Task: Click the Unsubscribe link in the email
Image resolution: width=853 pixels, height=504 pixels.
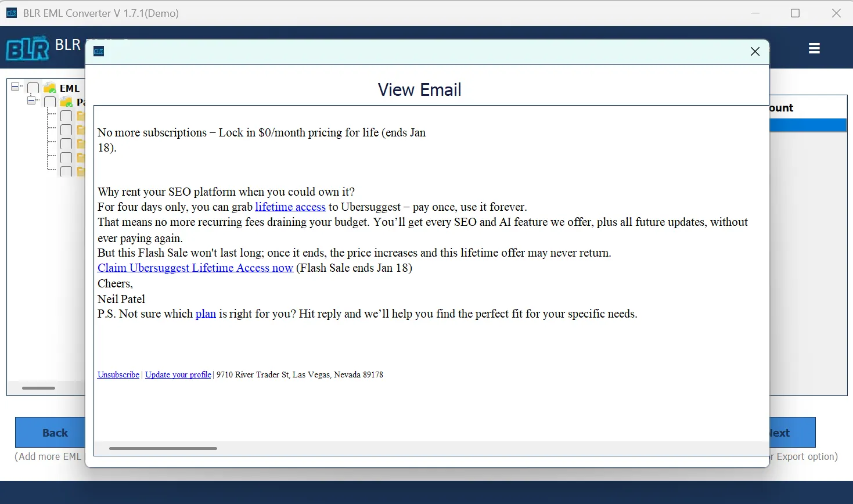Action: click(x=118, y=375)
